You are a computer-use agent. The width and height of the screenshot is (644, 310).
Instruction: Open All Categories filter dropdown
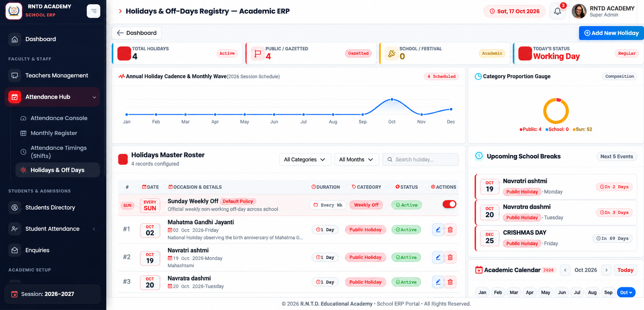pos(305,159)
